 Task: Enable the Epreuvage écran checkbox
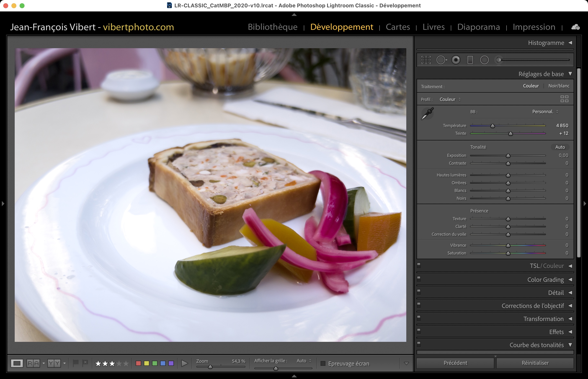pos(323,363)
